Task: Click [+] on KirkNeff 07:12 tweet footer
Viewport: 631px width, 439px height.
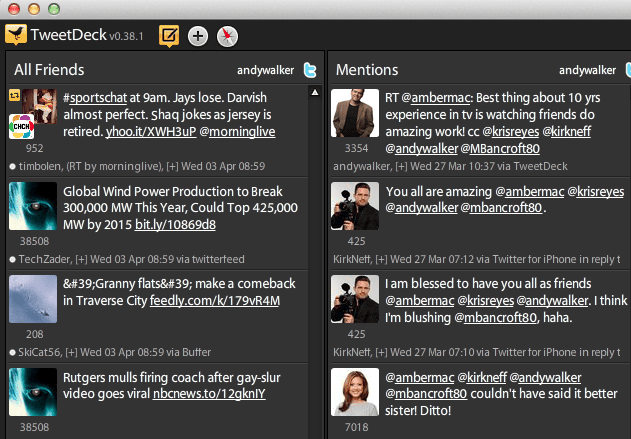Action: [381, 259]
